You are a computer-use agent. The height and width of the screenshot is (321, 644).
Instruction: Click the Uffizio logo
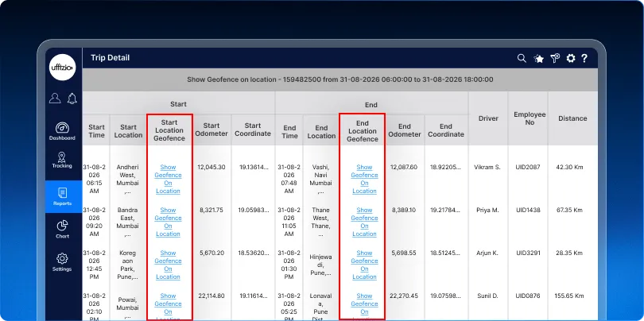point(63,68)
